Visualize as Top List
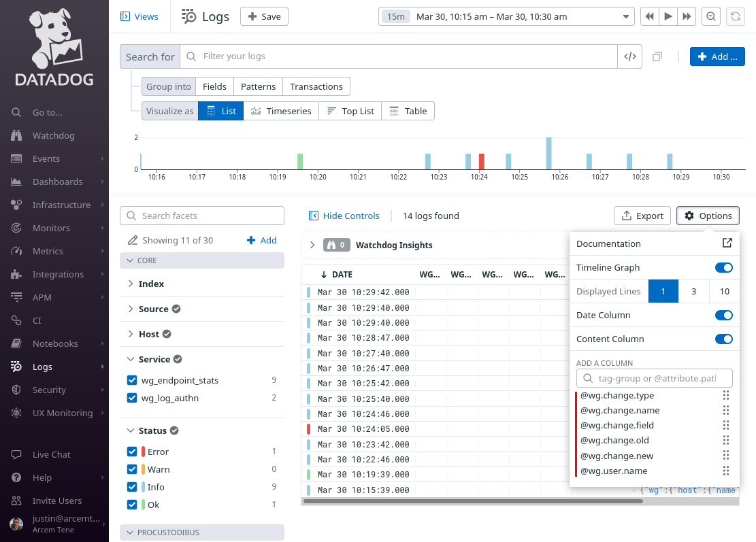The image size is (756, 542). 350,111
